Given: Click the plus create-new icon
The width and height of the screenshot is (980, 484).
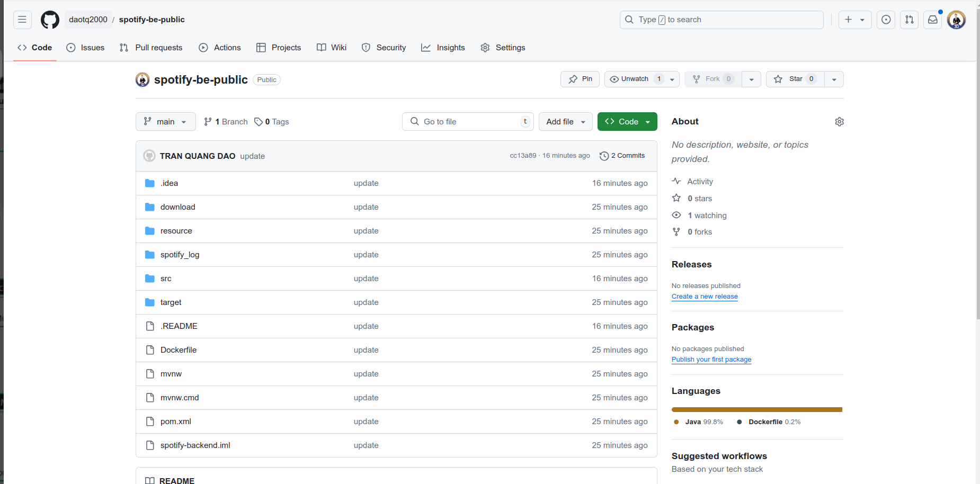Looking at the screenshot, I should (848, 20).
